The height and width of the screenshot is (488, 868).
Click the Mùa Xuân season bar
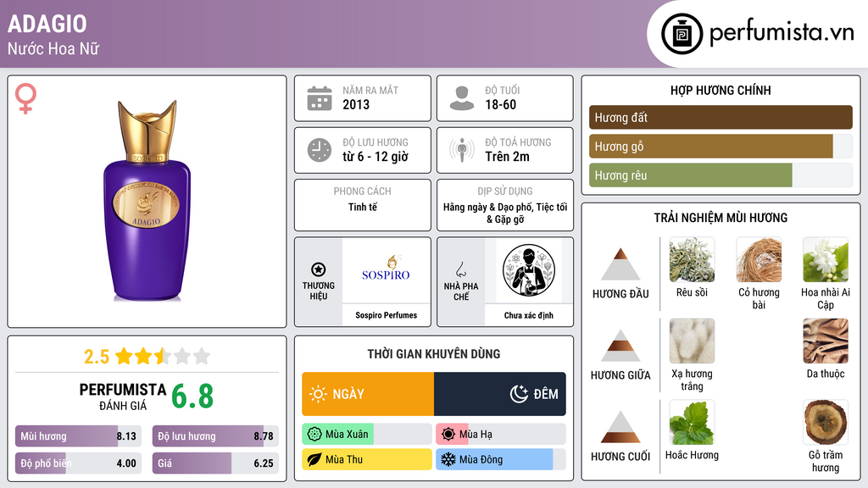pos(366,435)
